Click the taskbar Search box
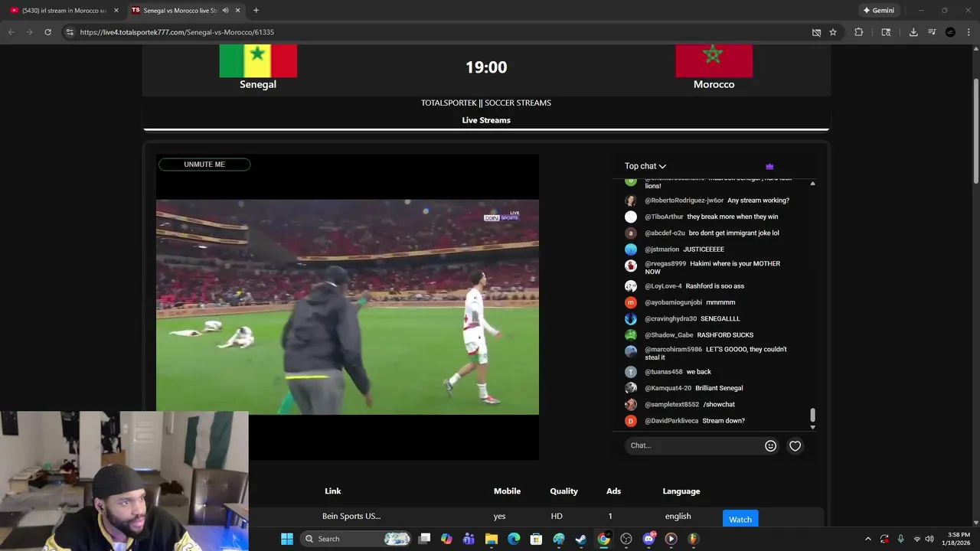The width and height of the screenshot is (980, 551). tap(354, 539)
